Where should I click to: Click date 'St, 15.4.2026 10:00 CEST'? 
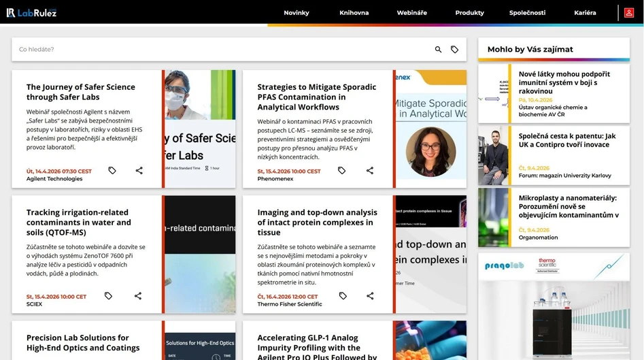[289, 171]
